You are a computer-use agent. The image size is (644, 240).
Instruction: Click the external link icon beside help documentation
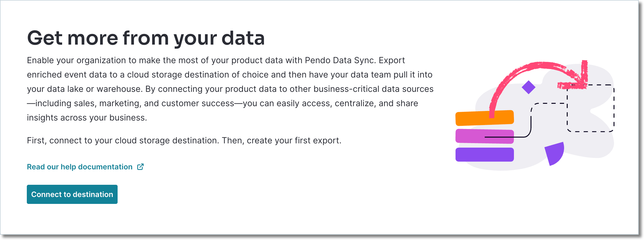pos(140,167)
